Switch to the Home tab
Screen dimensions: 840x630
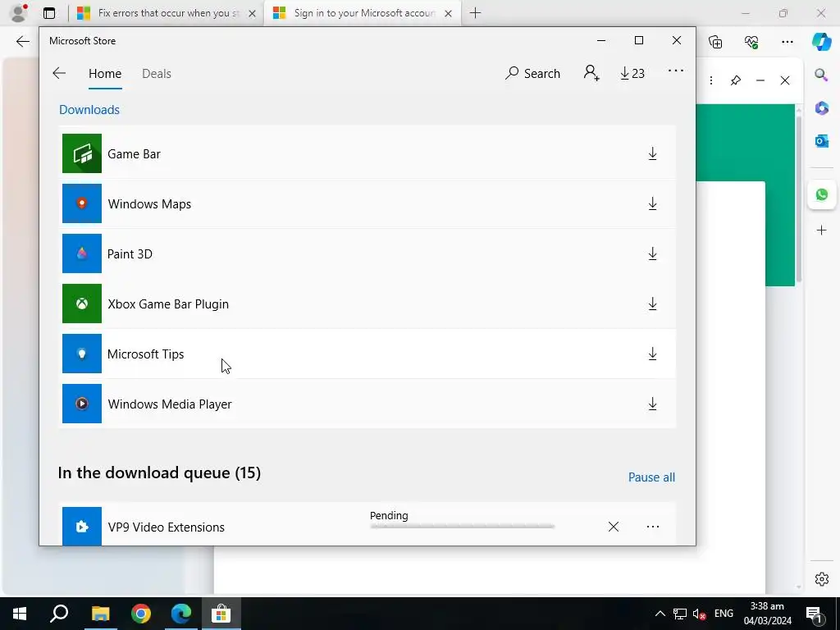point(105,73)
